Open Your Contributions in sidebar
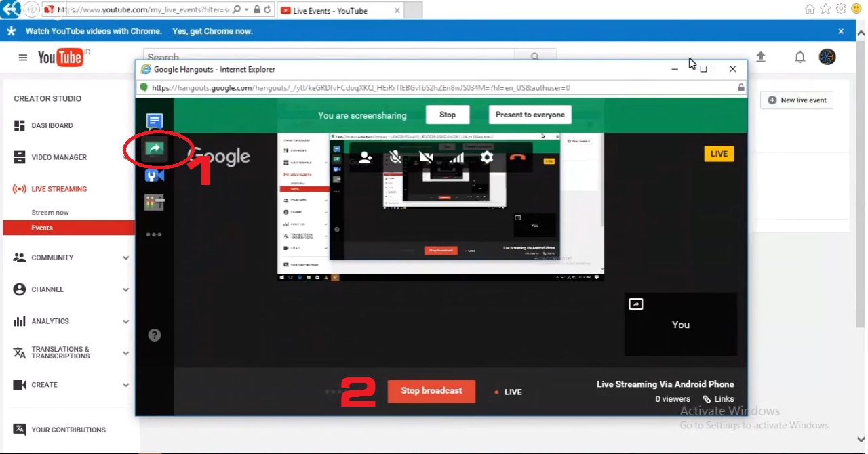The width and height of the screenshot is (868, 454). (x=68, y=430)
